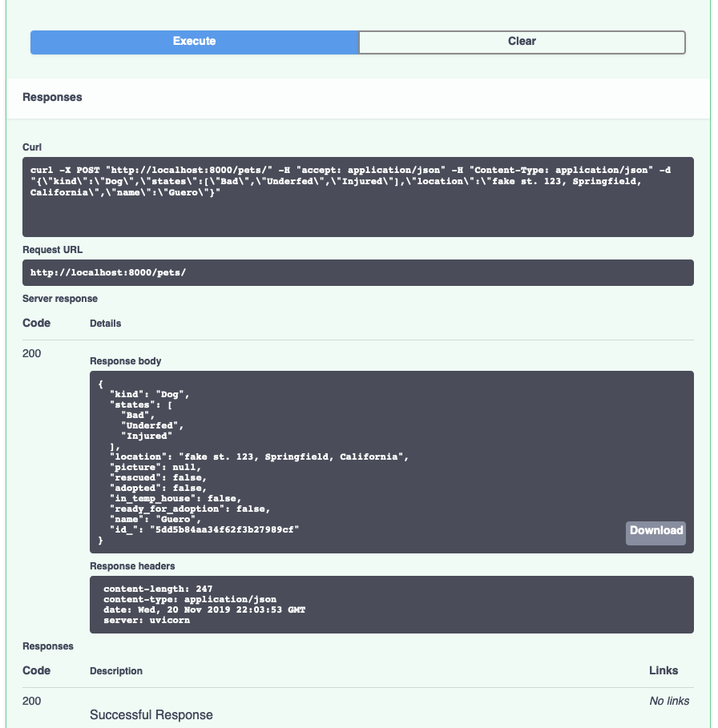Image resolution: width=718 pixels, height=728 pixels.
Task: Click the Server response label
Action: point(60,298)
